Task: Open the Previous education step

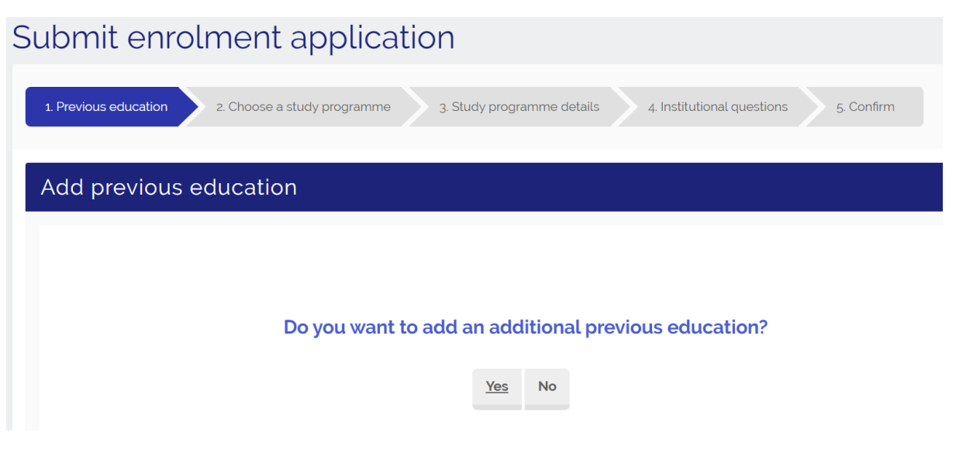Action: click(106, 107)
